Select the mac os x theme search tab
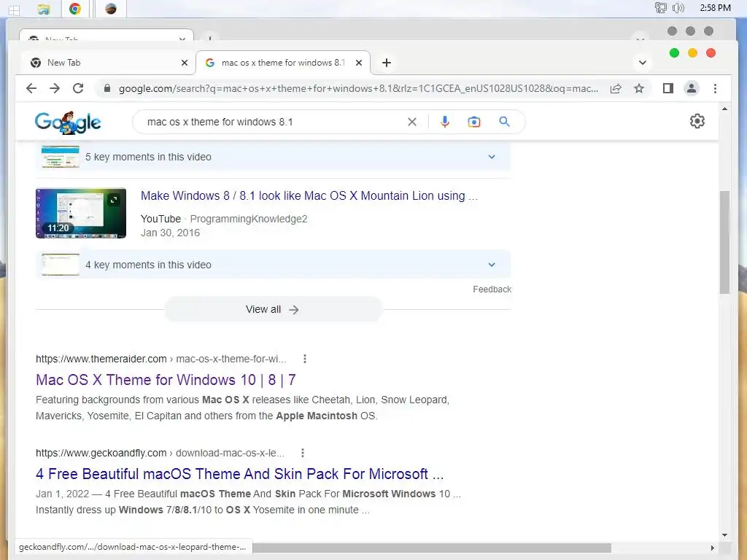747x560 pixels. click(283, 63)
